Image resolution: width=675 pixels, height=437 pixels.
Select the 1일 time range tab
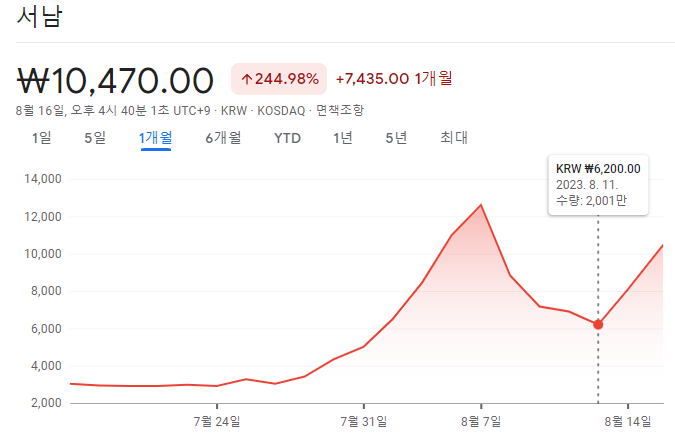pyautogui.click(x=41, y=138)
